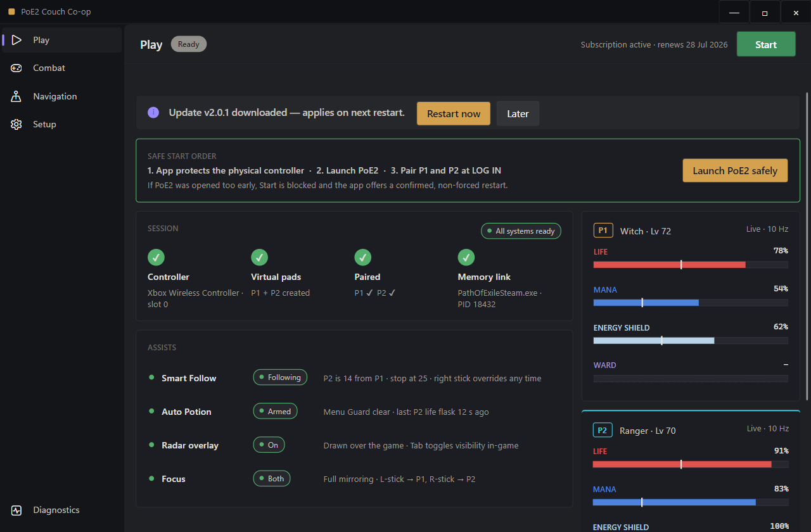This screenshot has width=811, height=532.
Task: Click P1 LIFE bar at 78%
Action: tap(691, 264)
